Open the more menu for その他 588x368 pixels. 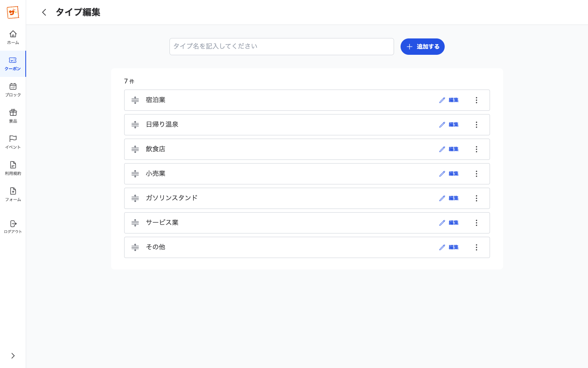[477, 247]
